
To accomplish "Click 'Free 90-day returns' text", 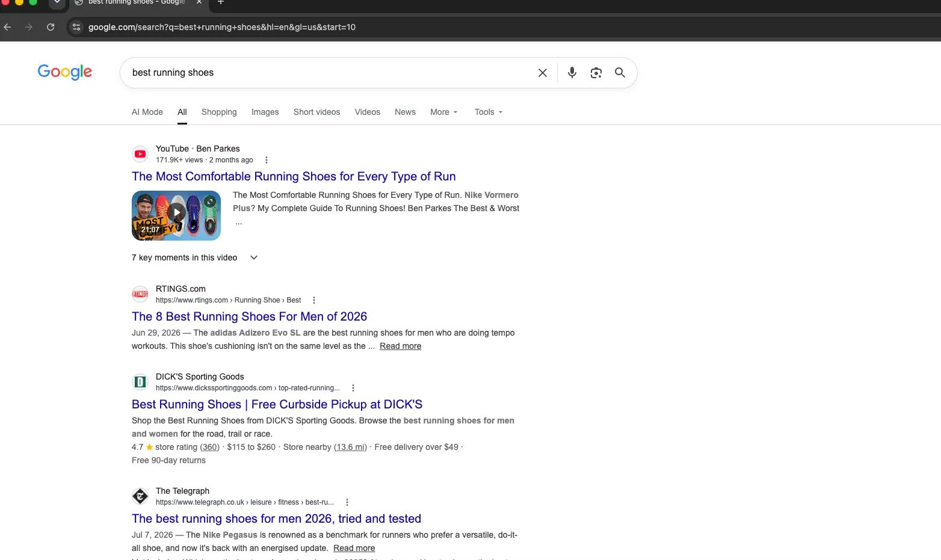I will click(168, 460).
